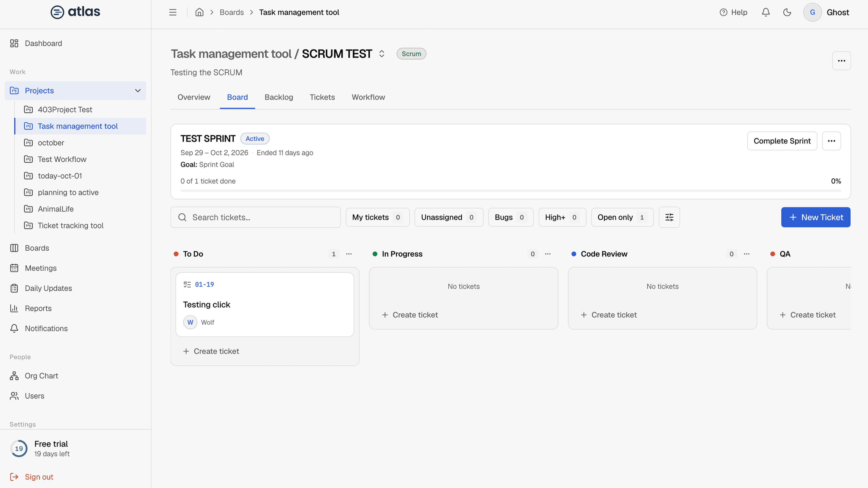
Task: Open Ghost user avatar
Action: point(812,12)
